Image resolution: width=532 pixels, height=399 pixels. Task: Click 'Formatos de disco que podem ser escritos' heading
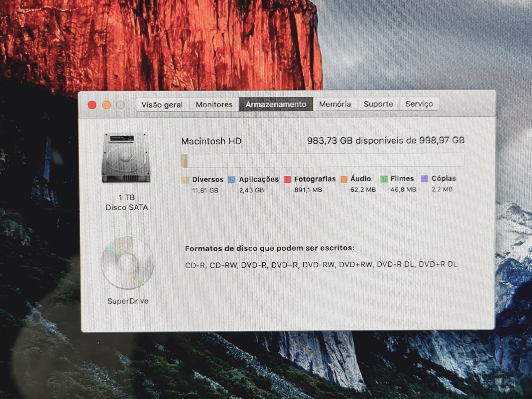[x=270, y=248]
